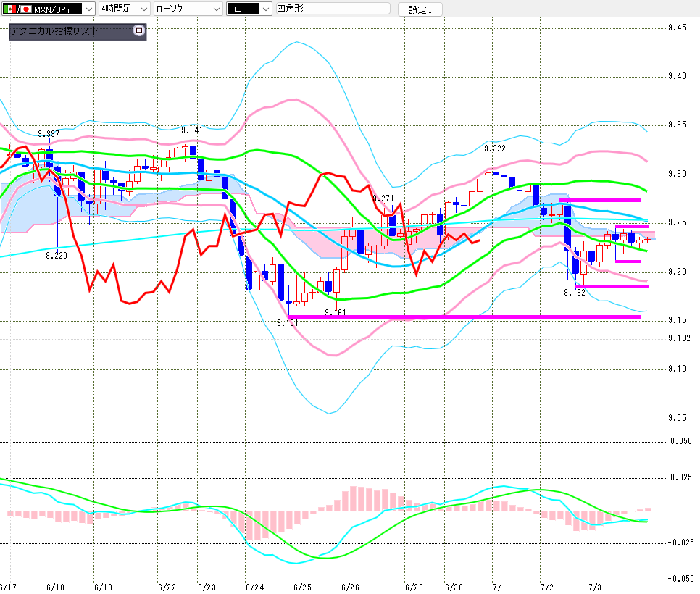The height and width of the screenshot is (594, 700).
Task: Select the 9.322 peak price label
Action: 495,148
